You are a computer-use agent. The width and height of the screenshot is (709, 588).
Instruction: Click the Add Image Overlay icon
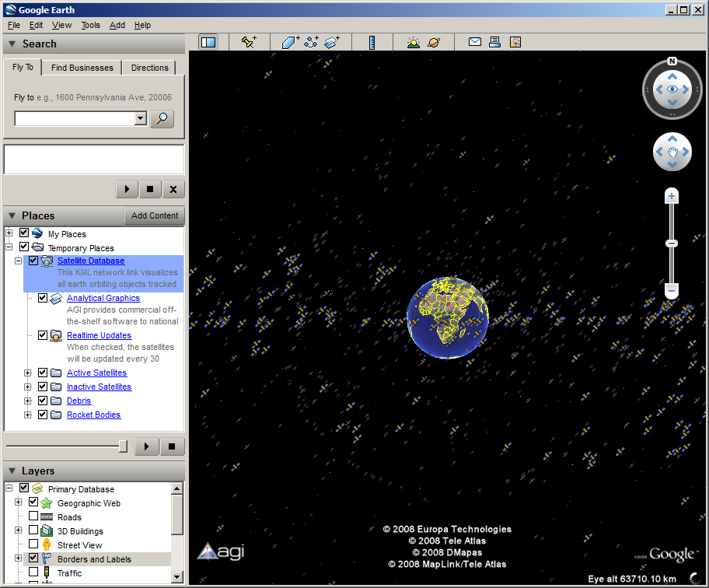[332, 43]
